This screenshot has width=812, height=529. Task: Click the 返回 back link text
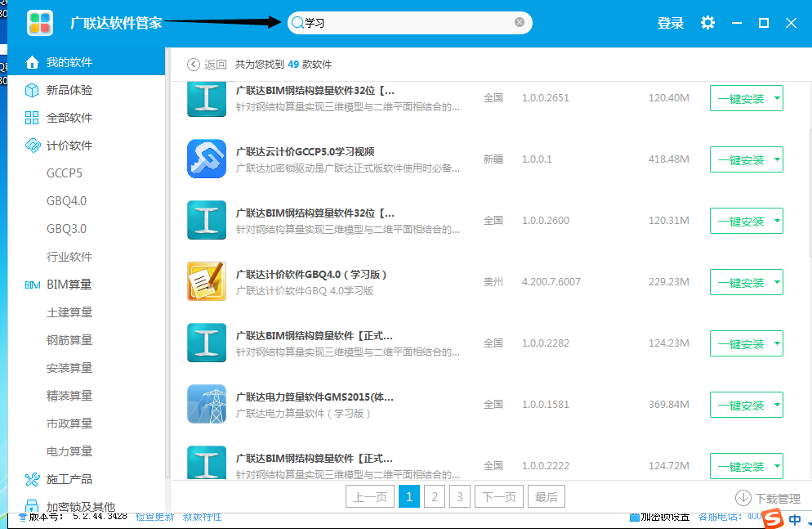coord(216,65)
